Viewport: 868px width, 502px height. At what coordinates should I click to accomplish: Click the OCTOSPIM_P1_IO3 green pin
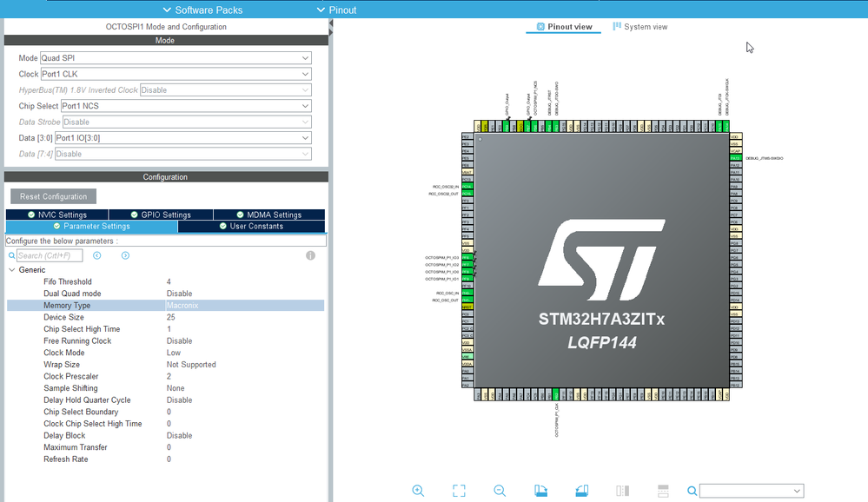click(467, 257)
